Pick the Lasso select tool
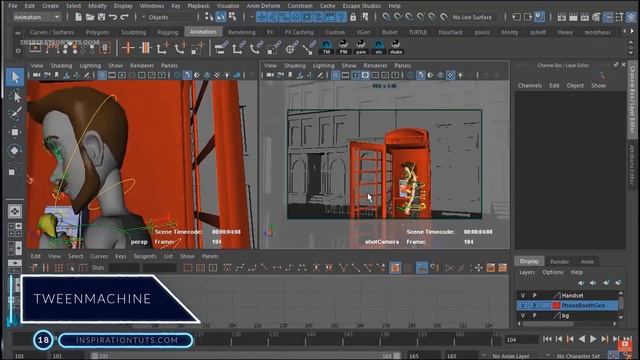Screen dimensions: 640x360 pyautogui.click(x=15, y=96)
